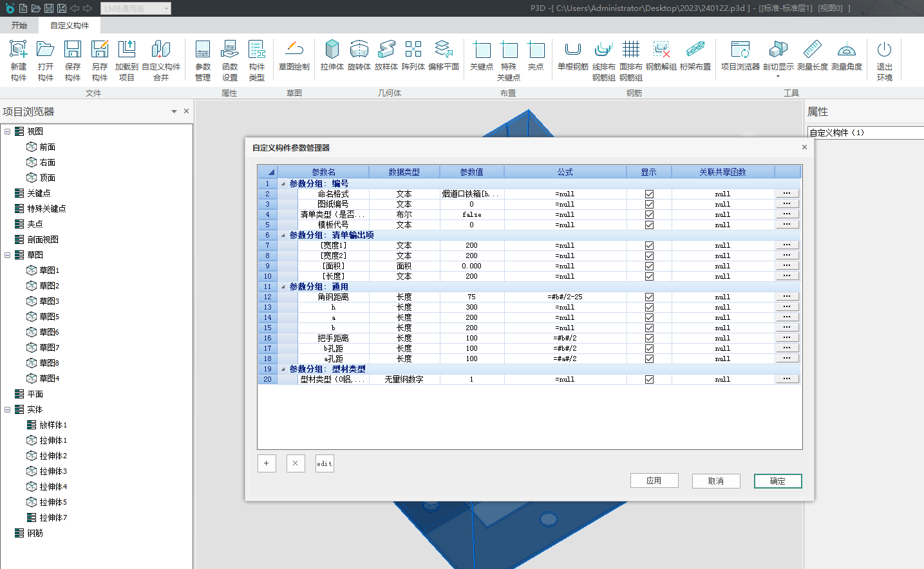Screen dimensions: 924x569
Task: Toggle the 显示 checkbox for 命名格式 row
Action: 649,194
